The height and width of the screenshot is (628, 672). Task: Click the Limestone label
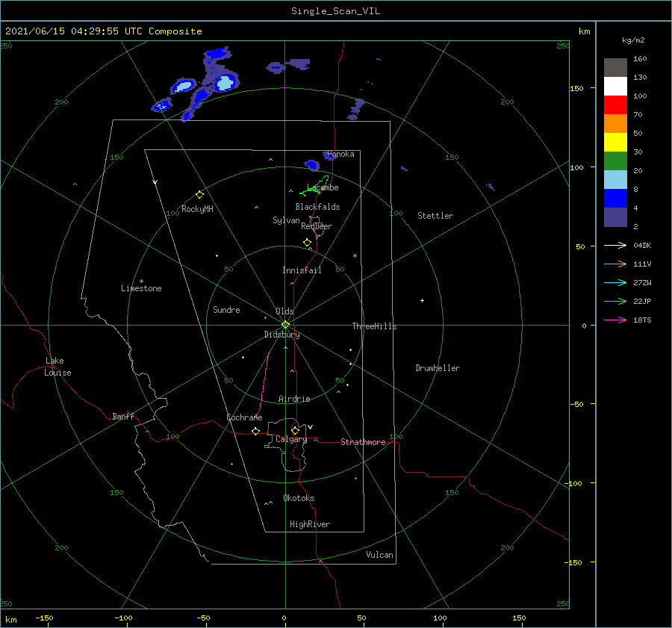141,288
